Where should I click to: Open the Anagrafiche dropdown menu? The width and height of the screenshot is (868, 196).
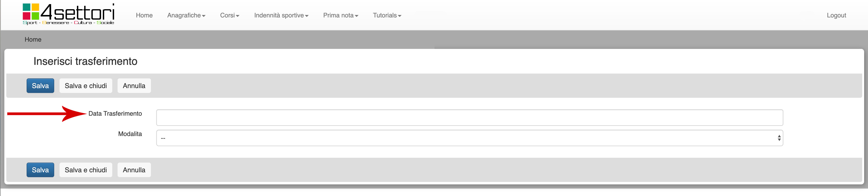186,15
